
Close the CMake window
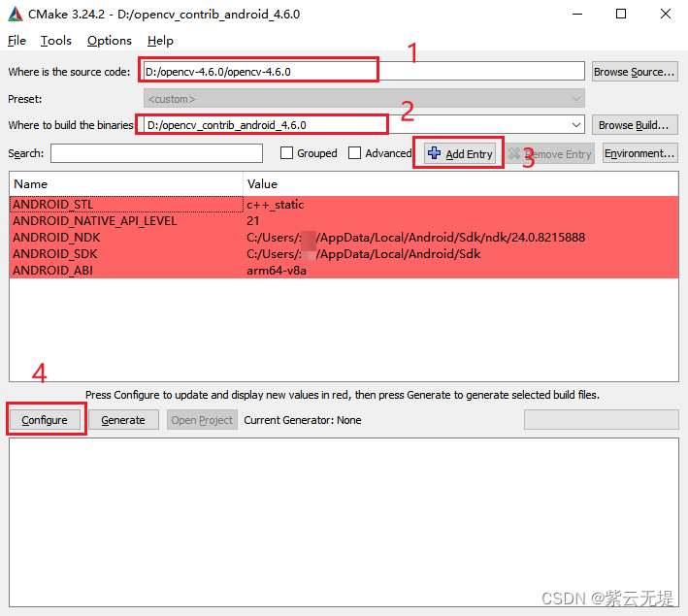coord(665,14)
